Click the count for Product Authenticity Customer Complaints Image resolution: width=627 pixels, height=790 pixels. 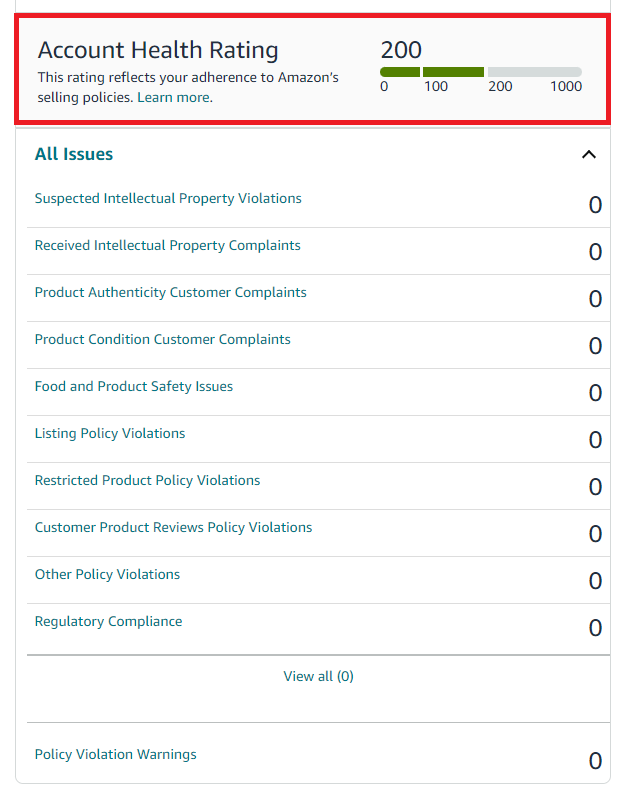point(595,299)
